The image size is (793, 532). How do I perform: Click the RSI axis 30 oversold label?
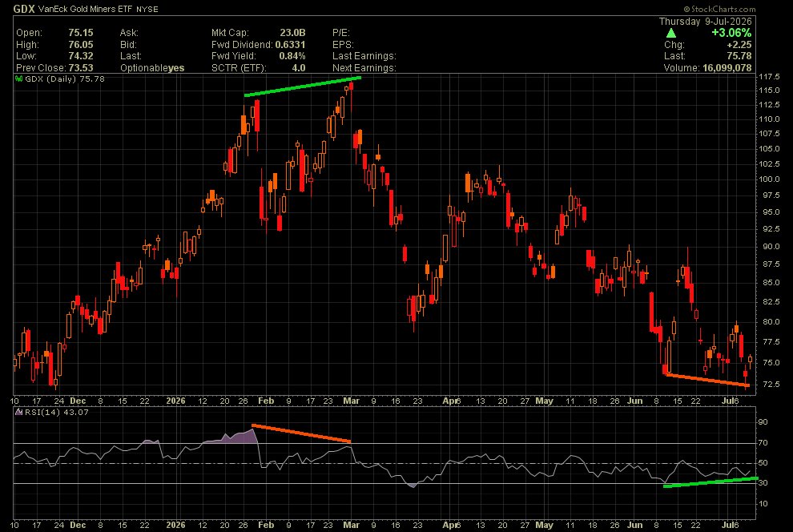[x=763, y=483]
